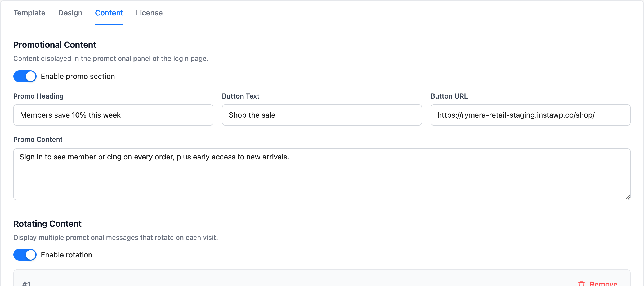Switch to the Design tab

70,13
